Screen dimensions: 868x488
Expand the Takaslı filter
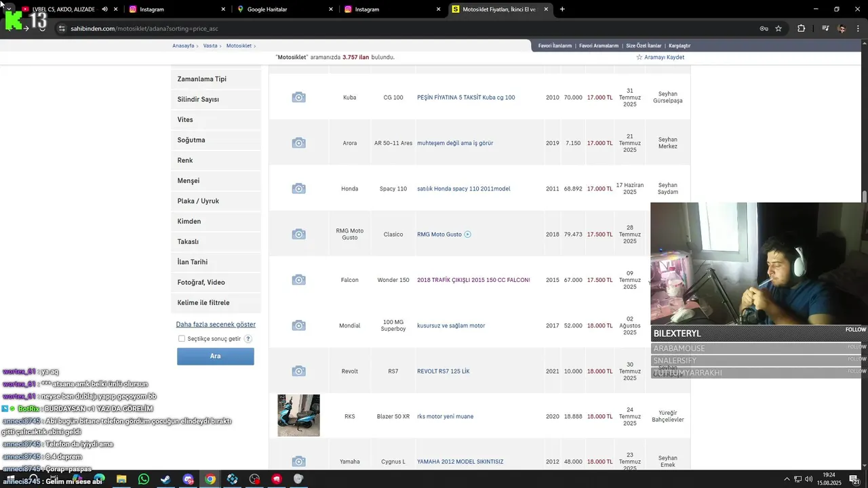(216, 242)
